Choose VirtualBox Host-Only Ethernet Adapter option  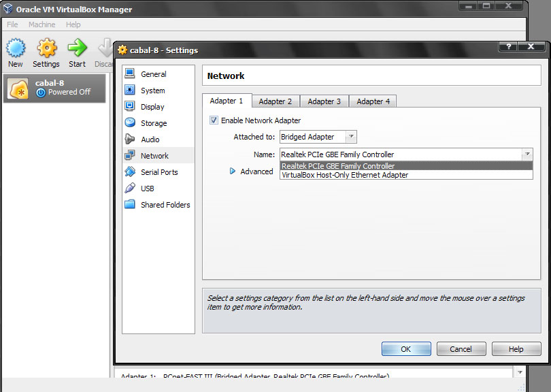406,175
